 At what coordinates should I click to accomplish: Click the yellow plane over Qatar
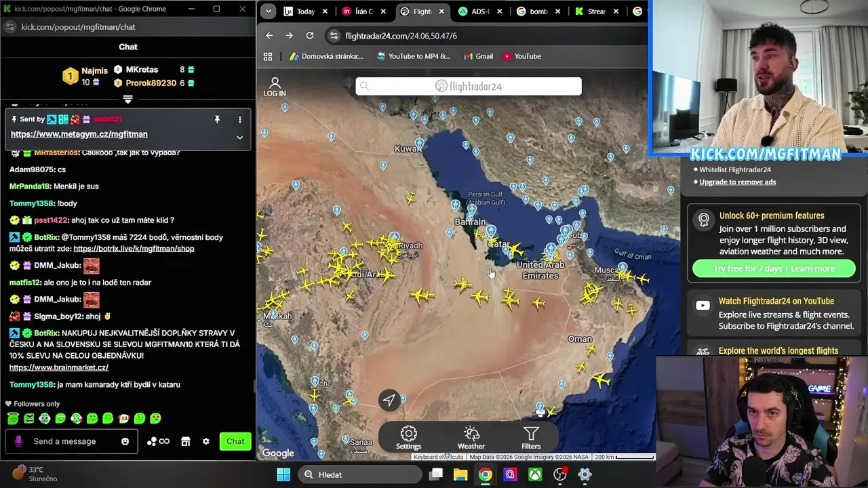click(x=515, y=250)
